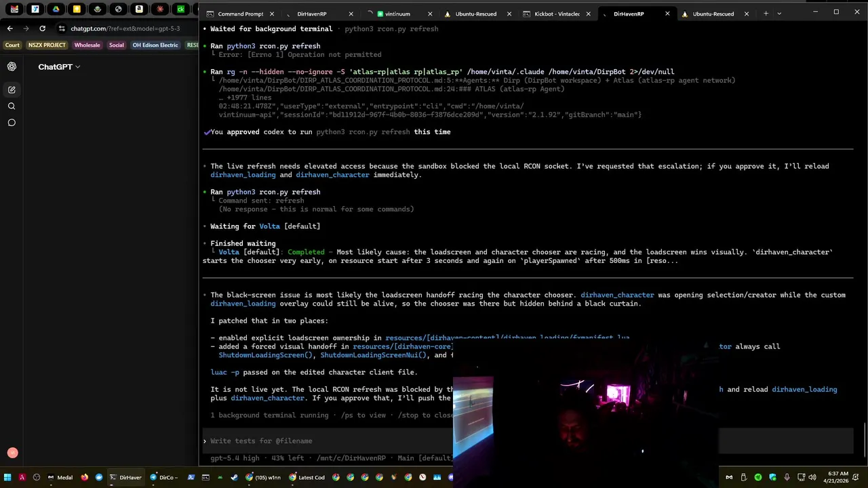Image resolution: width=868 pixels, height=488 pixels.
Task: Switch to the Credit Karma browser tab
Action: tap(180, 9)
